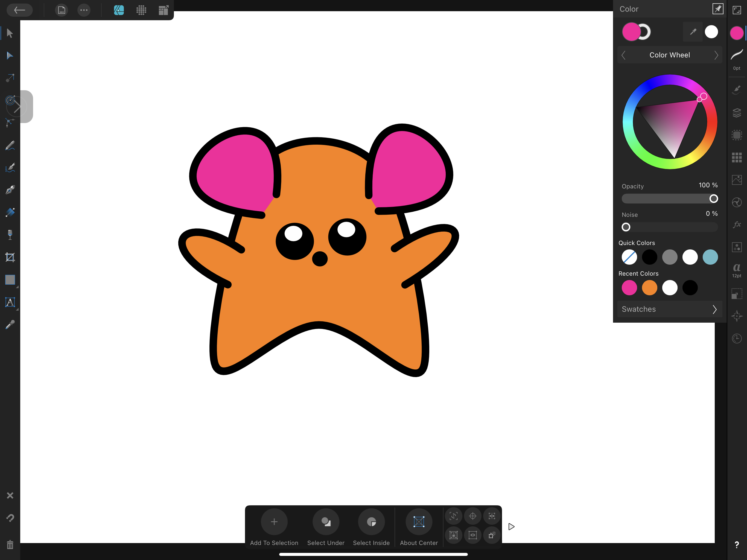Pick the Crop tool
The width and height of the screenshot is (747, 560).
[x=10, y=257]
